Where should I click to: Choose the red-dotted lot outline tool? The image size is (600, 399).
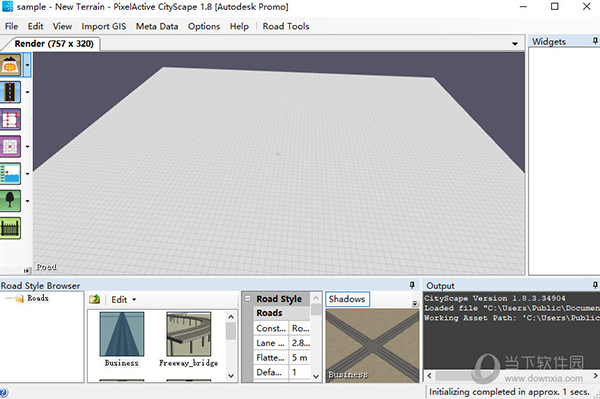pos(10,119)
